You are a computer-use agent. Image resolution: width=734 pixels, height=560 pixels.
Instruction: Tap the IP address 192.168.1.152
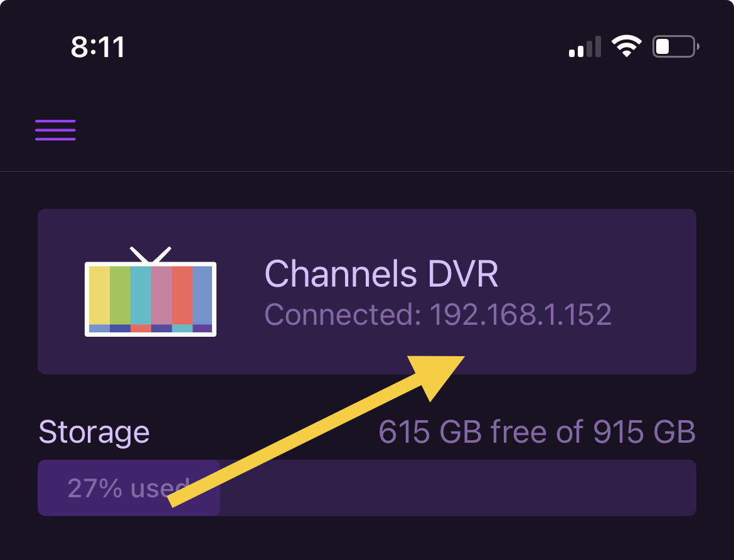[520, 314]
